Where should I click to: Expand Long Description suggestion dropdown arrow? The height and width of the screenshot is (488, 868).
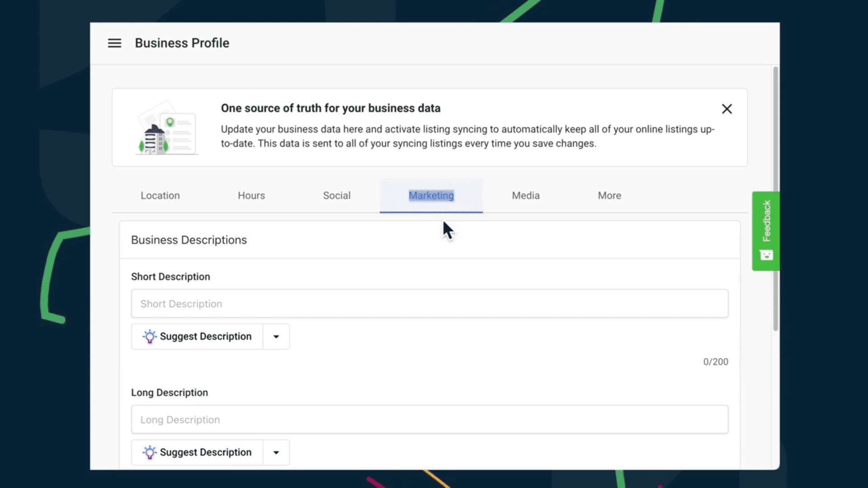(276, 452)
